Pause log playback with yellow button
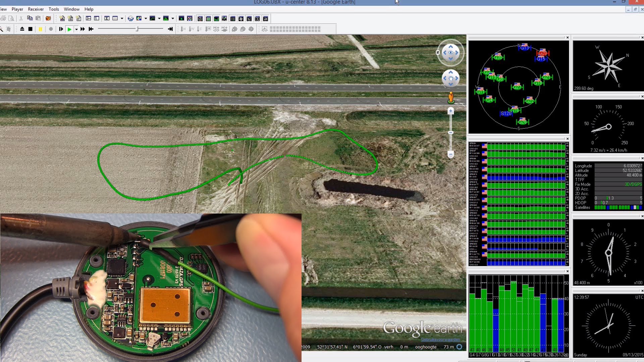 [40, 29]
